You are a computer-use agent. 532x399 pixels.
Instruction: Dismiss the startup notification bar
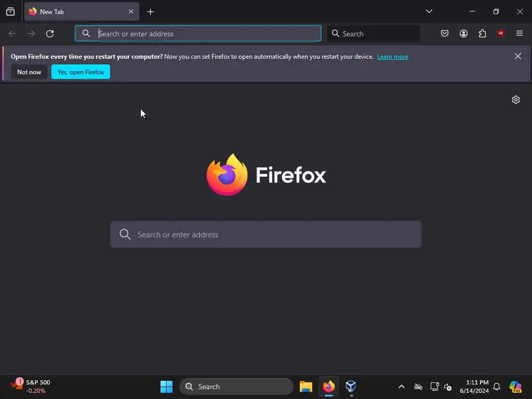coord(518,56)
